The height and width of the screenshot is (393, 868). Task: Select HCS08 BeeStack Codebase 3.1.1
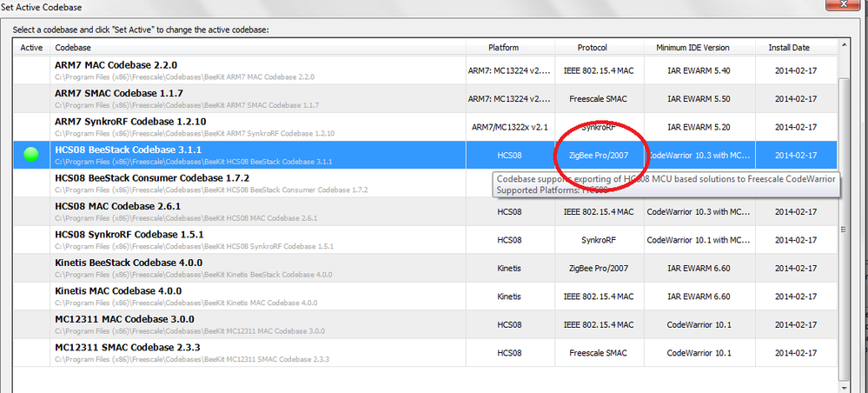pyautogui.click(x=425, y=156)
